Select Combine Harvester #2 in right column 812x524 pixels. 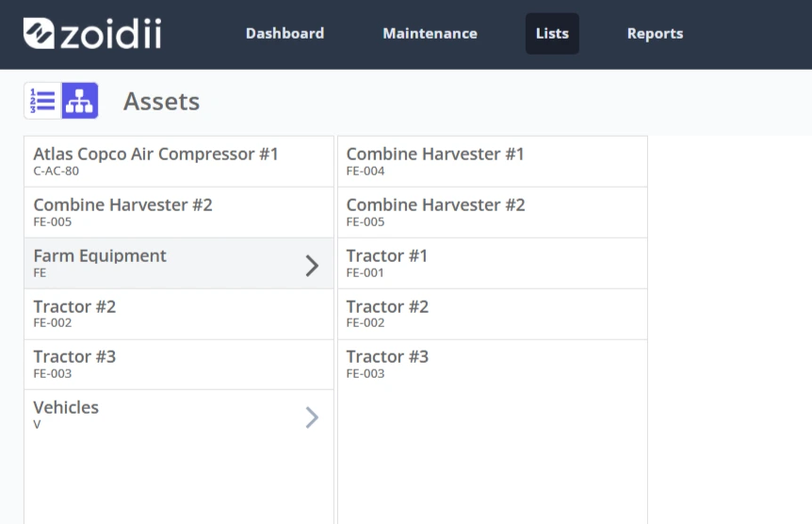point(493,212)
